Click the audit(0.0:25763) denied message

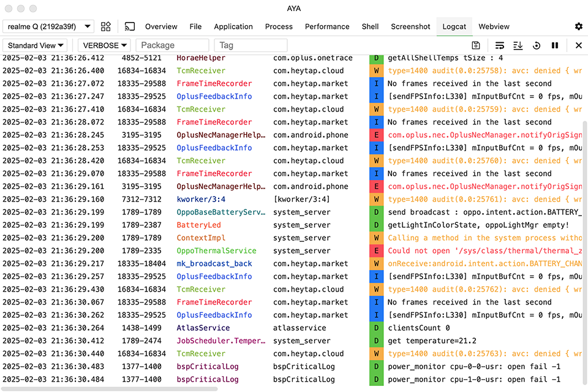tap(485, 353)
